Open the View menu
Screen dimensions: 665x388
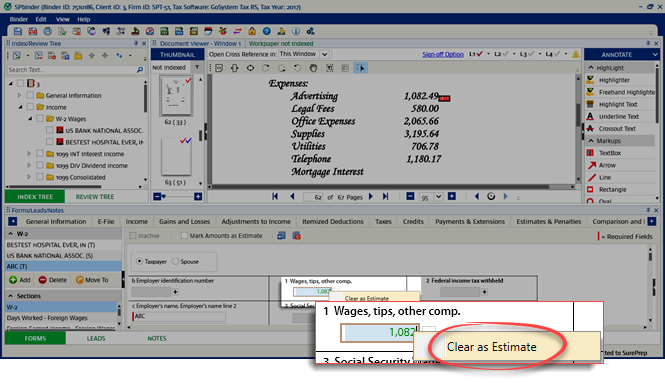tap(63, 19)
